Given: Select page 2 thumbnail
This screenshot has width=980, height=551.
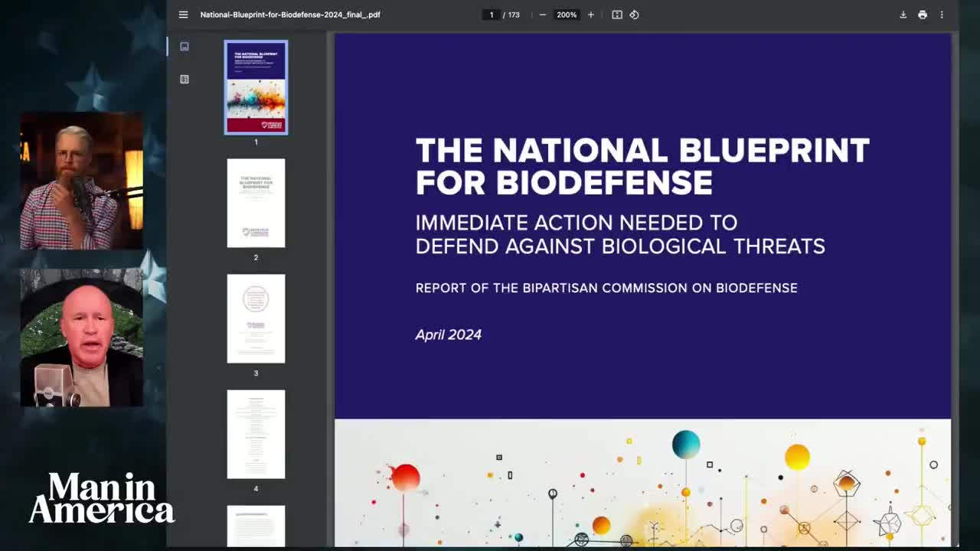Looking at the screenshot, I should tap(256, 203).
